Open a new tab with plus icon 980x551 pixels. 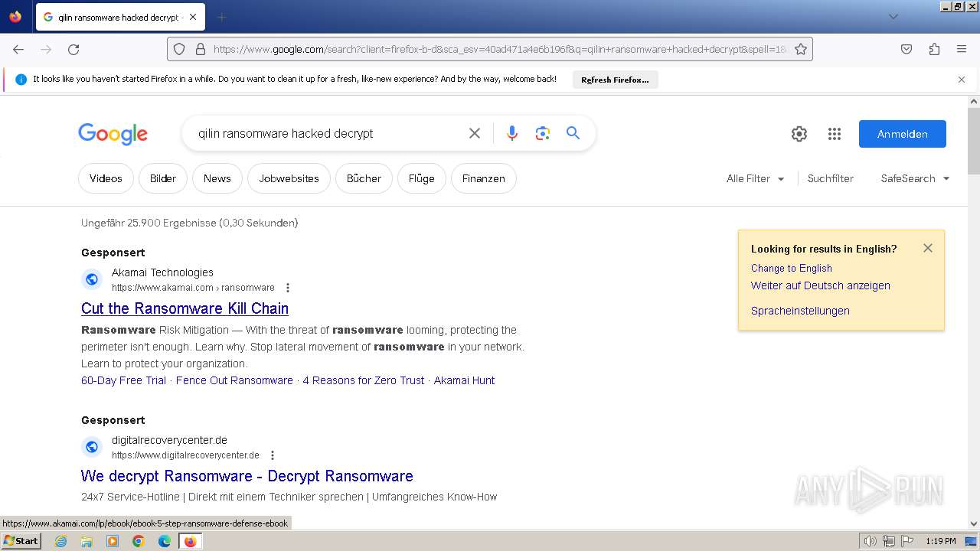221,17
